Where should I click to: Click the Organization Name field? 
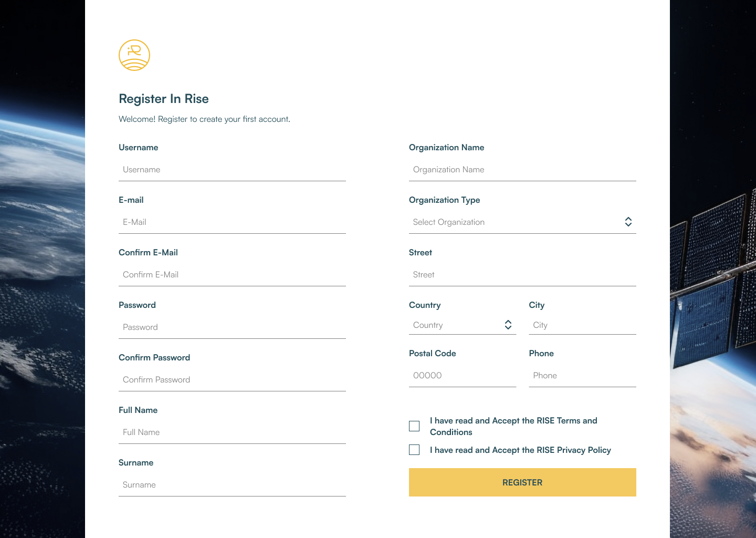tap(522, 170)
